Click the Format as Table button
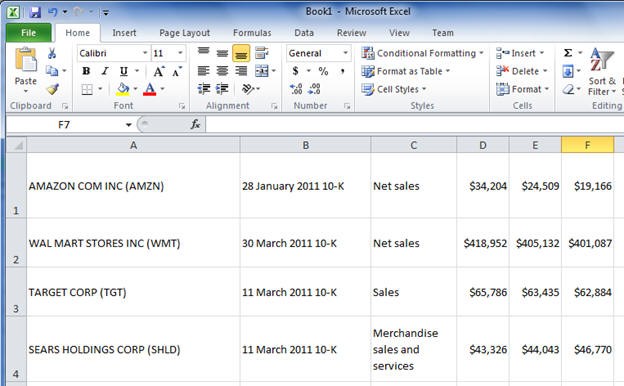The height and width of the screenshot is (386, 624). [x=406, y=71]
